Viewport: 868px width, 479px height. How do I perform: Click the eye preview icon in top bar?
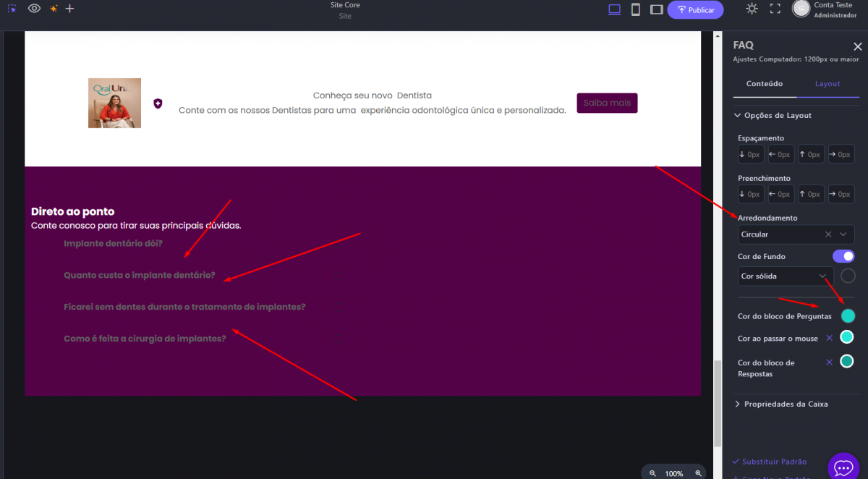(34, 9)
